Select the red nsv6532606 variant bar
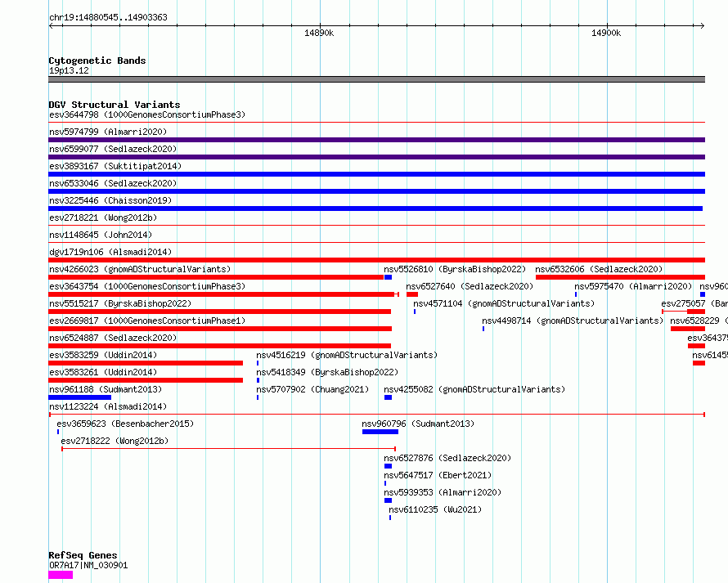Viewport: 728px width, 583px height. (620, 277)
